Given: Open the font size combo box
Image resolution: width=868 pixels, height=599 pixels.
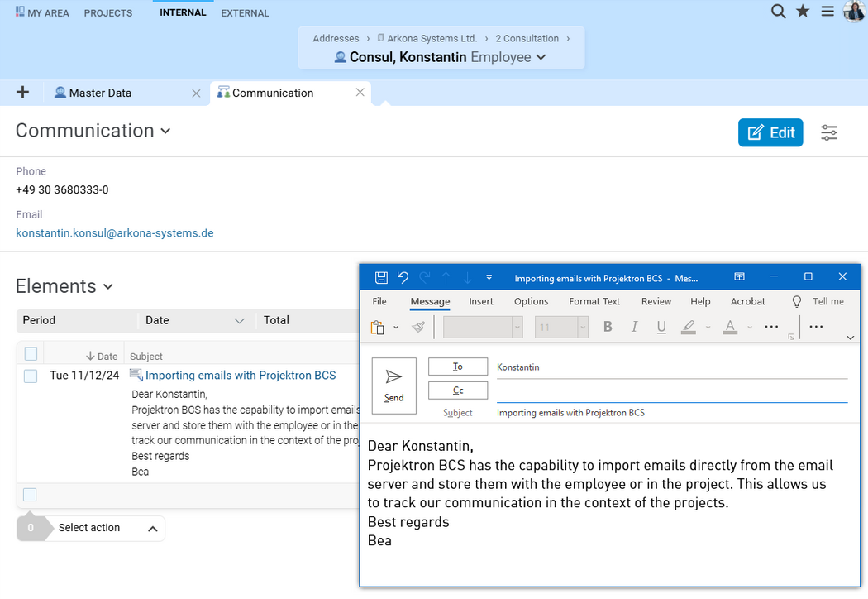Looking at the screenshot, I should coord(561,327).
